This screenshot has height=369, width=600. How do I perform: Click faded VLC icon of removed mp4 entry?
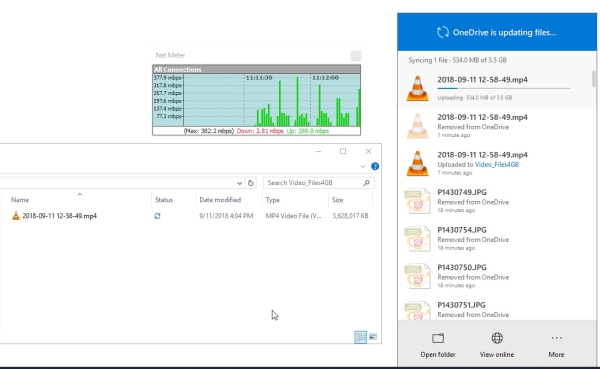point(417,126)
